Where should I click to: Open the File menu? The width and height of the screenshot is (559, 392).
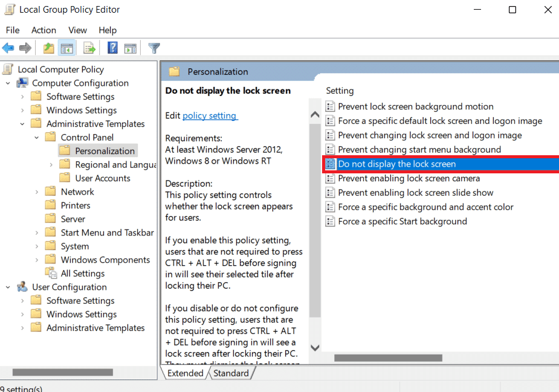pos(13,30)
